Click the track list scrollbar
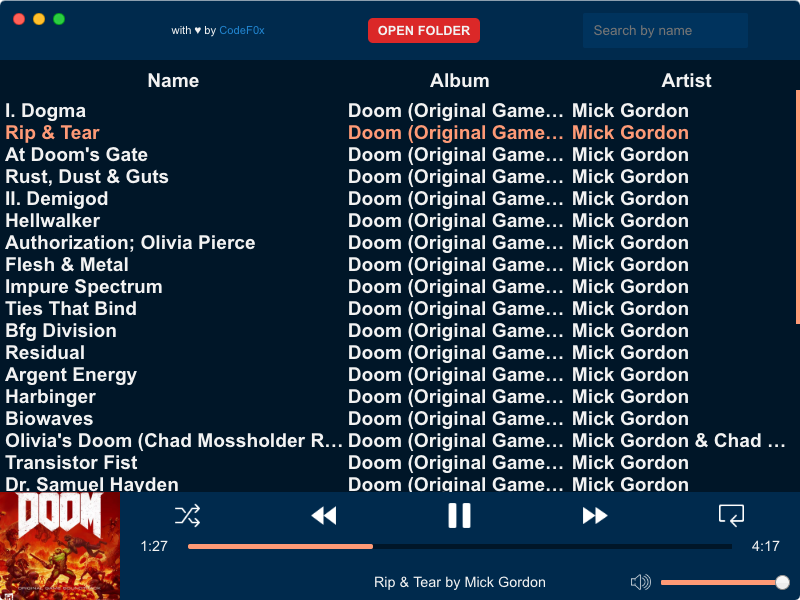 [797, 207]
